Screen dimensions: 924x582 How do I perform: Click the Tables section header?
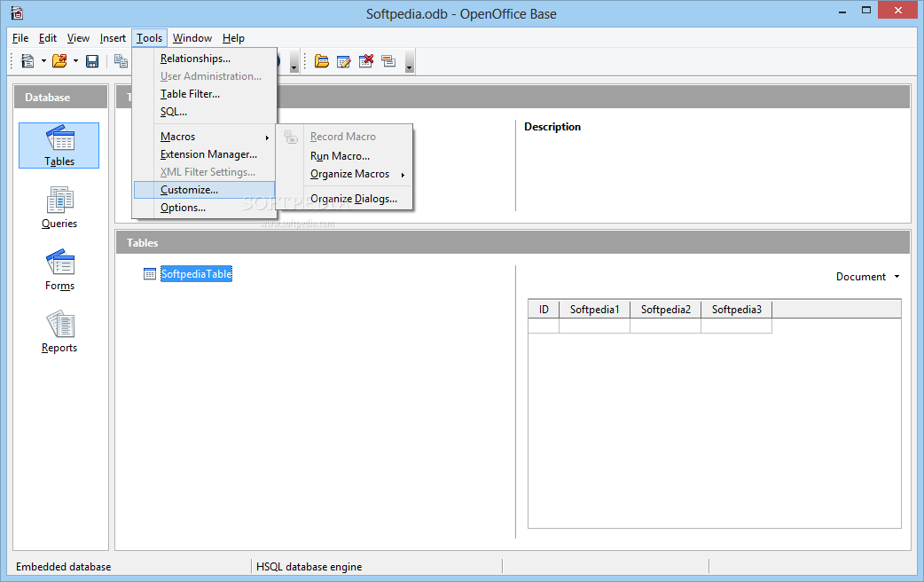(513, 242)
